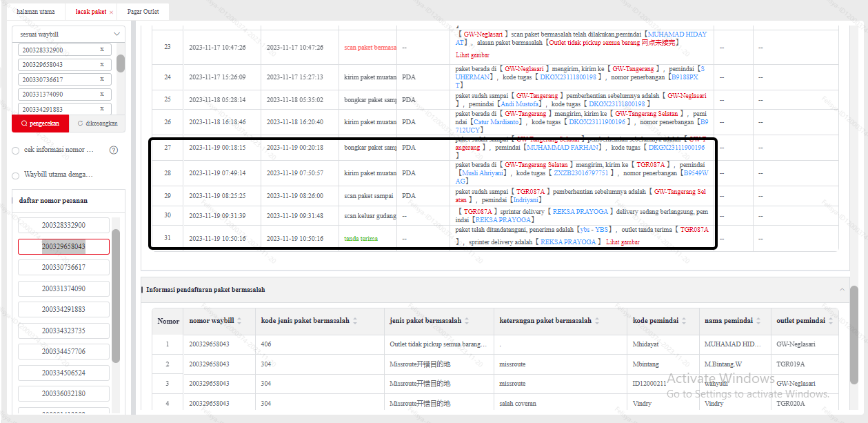Remove waybill 200334291883 with its x icon
This screenshot has width=868, height=423.
102,108
